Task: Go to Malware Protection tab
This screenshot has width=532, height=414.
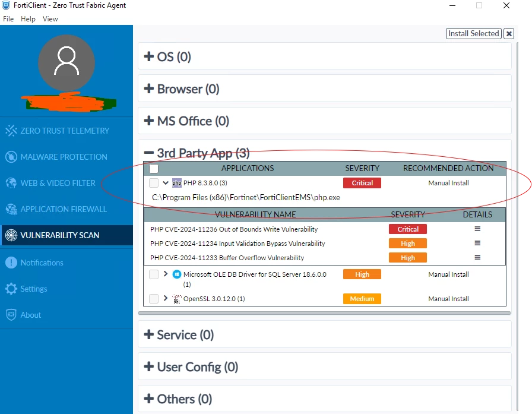Action: pyautogui.click(x=66, y=157)
